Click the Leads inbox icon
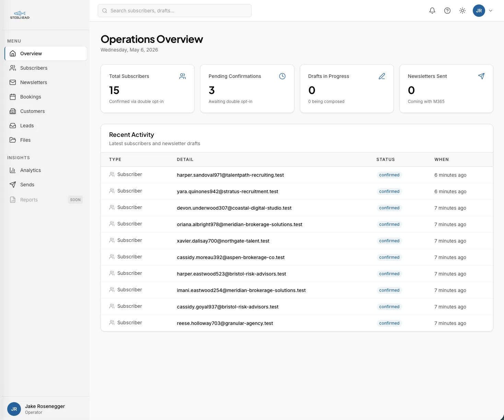 pos(13,126)
